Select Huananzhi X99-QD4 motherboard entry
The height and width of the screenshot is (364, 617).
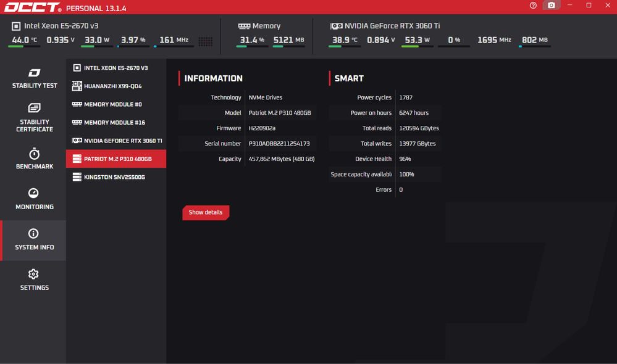coord(116,86)
